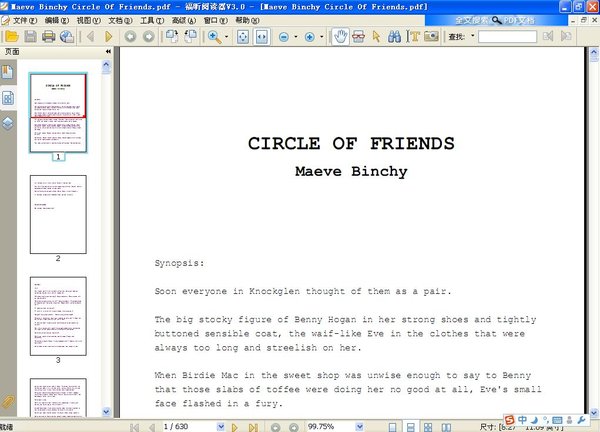This screenshot has width=600, height=432.
Task: Select the arrow selection tool
Action: pos(376,37)
